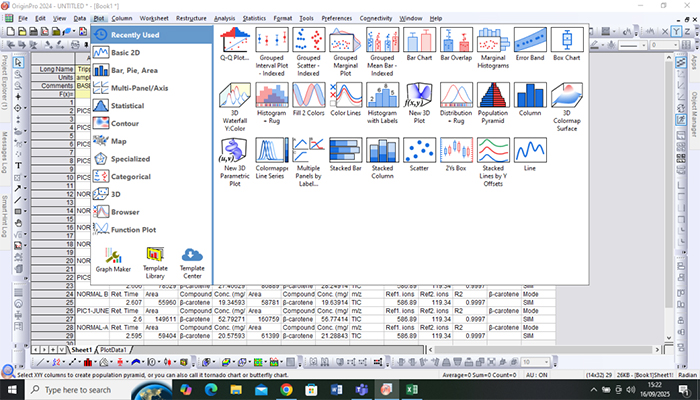
Task: Open the Contour plot category
Action: [x=152, y=124]
